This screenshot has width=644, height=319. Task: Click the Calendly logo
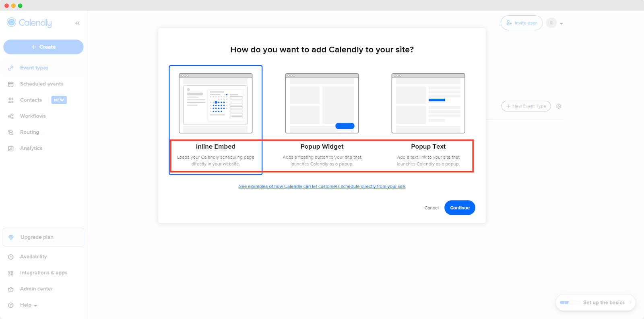coord(29,23)
